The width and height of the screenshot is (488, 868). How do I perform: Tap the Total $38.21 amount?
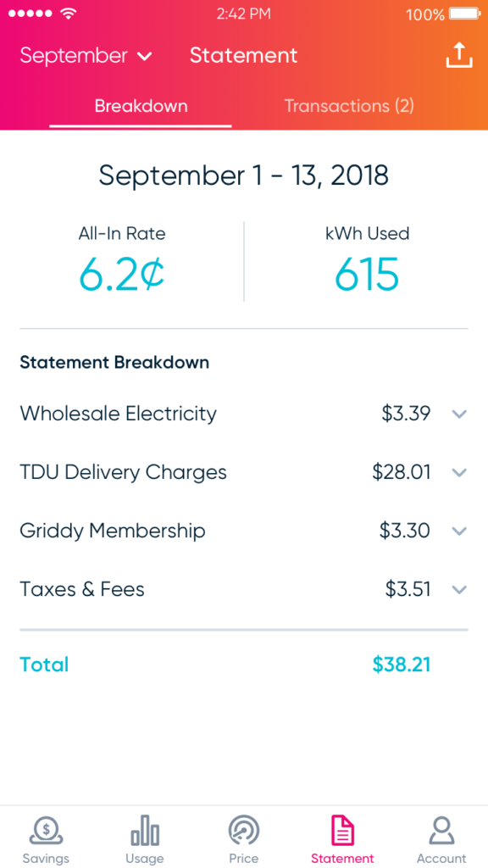tap(401, 665)
